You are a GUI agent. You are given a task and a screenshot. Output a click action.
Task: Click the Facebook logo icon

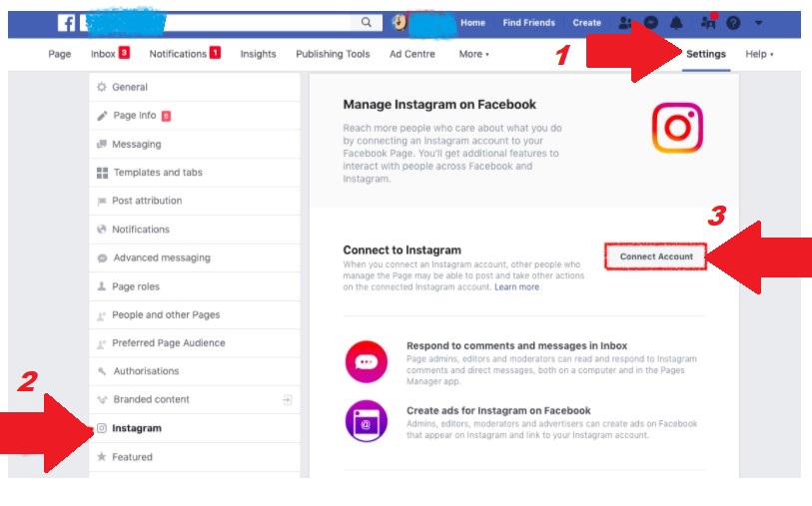pyautogui.click(x=66, y=23)
